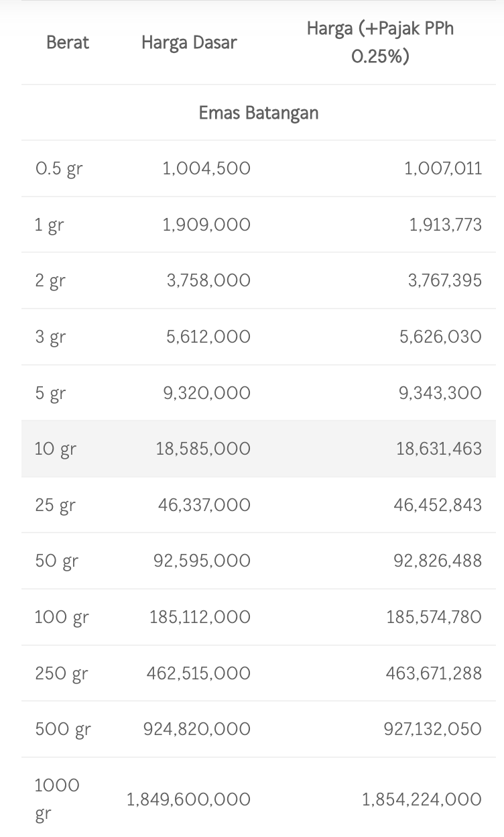This screenshot has height=837, width=504.
Task: Click the 2 gr row label
Action: [x=50, y=281]
